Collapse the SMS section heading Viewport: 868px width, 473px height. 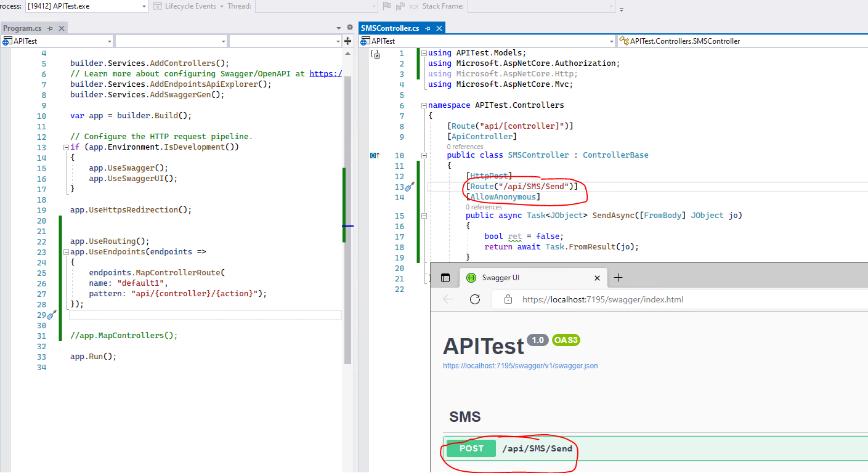coord(465,417)
